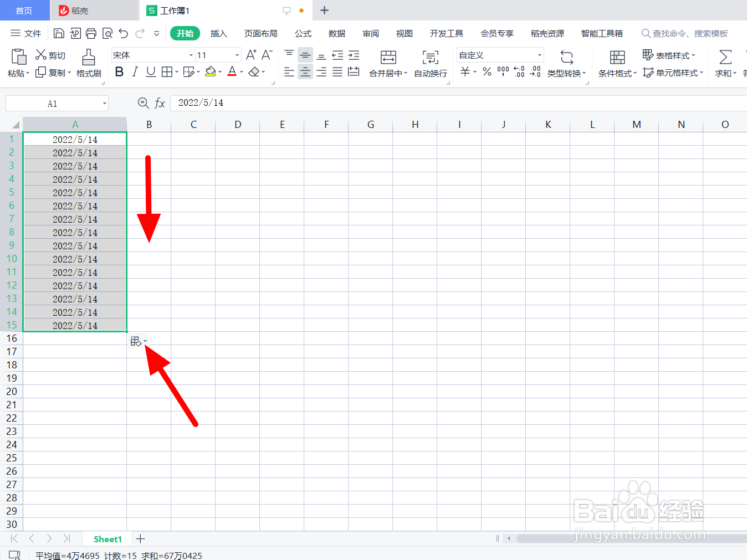This screenshot has width=747, height=560.
Task: Switch to the 公式 ribbon tab
Action: (303, 33)
